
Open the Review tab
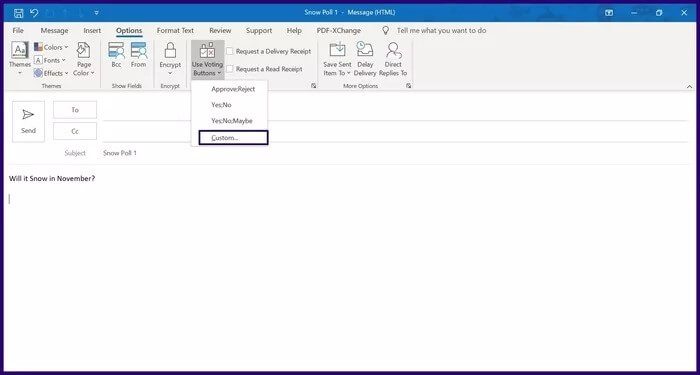click(x=220, y=30)
